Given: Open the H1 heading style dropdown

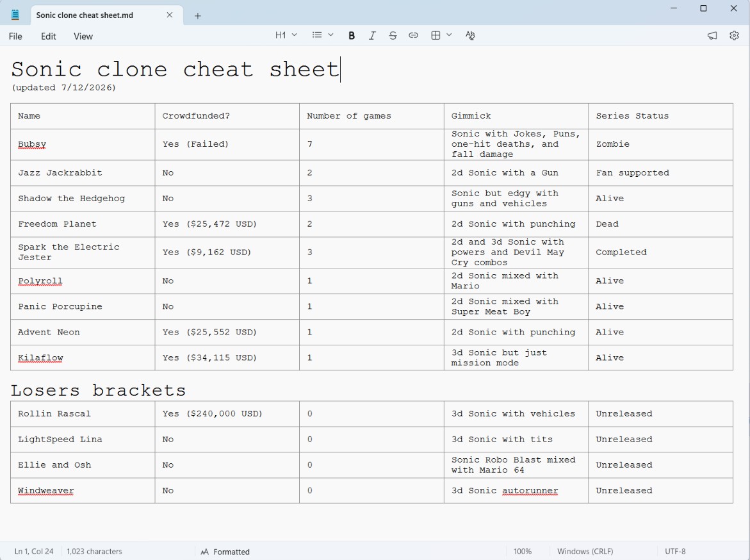Looking at the screenshot, I should tap(286, 35).
